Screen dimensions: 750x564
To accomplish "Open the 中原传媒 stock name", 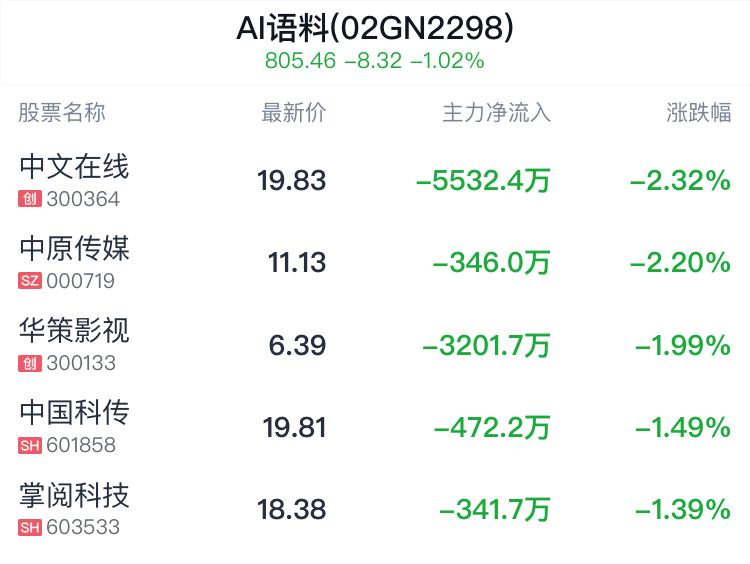I will (74, 249).
